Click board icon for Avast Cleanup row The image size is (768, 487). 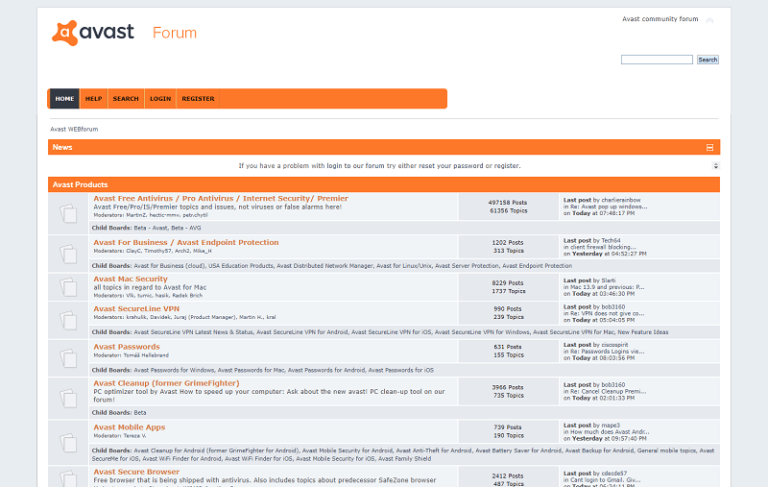pos(69,398)
